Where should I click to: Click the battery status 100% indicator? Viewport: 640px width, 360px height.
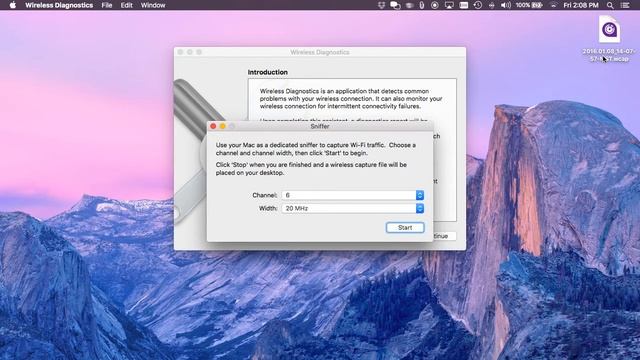click(x=529, y=5)
